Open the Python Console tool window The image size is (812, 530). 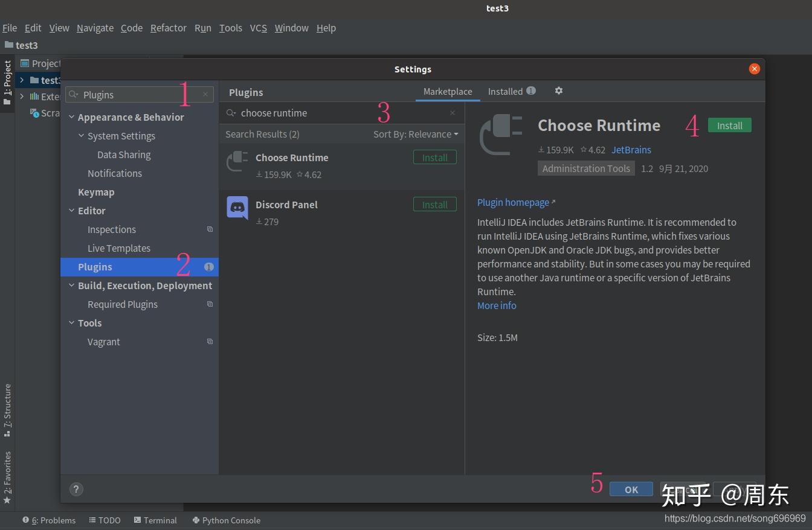pyautogui.click(x=226, y=520)
